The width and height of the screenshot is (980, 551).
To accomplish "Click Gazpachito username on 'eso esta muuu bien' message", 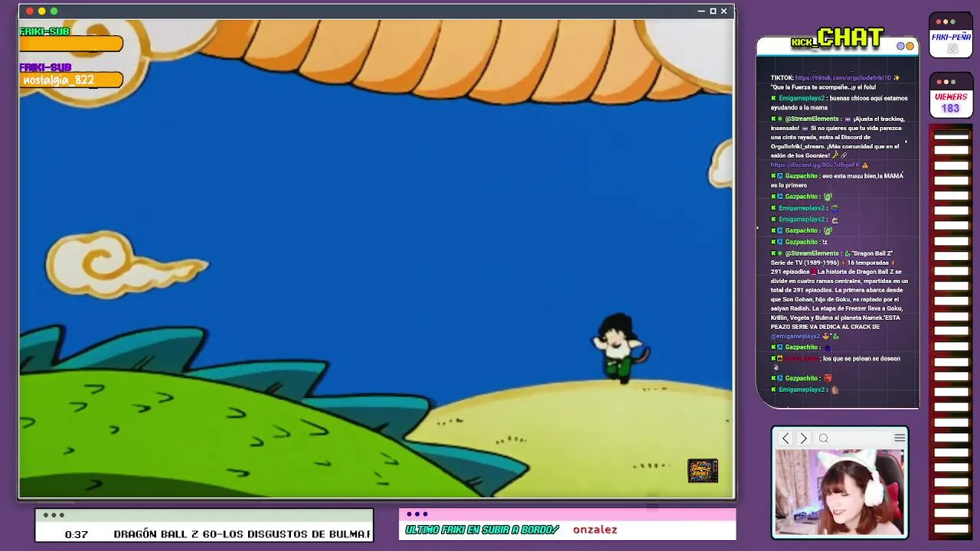I will tap(802, 176).
